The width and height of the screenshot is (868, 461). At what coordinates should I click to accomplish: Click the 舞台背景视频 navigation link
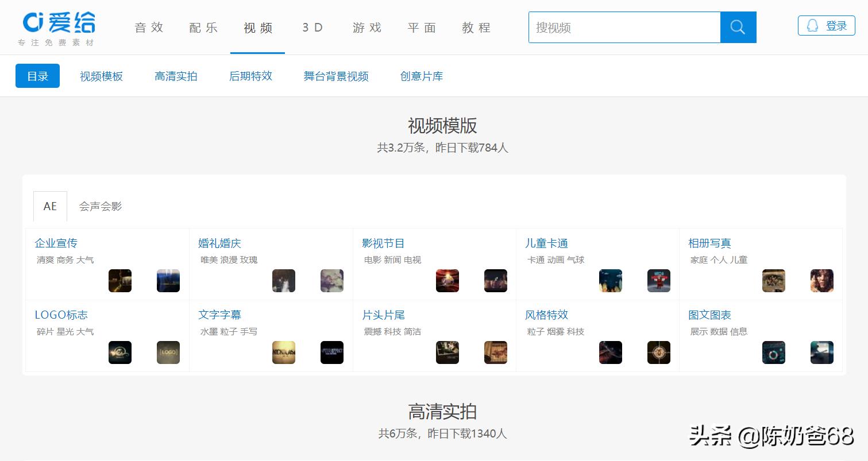click(335, 75)
